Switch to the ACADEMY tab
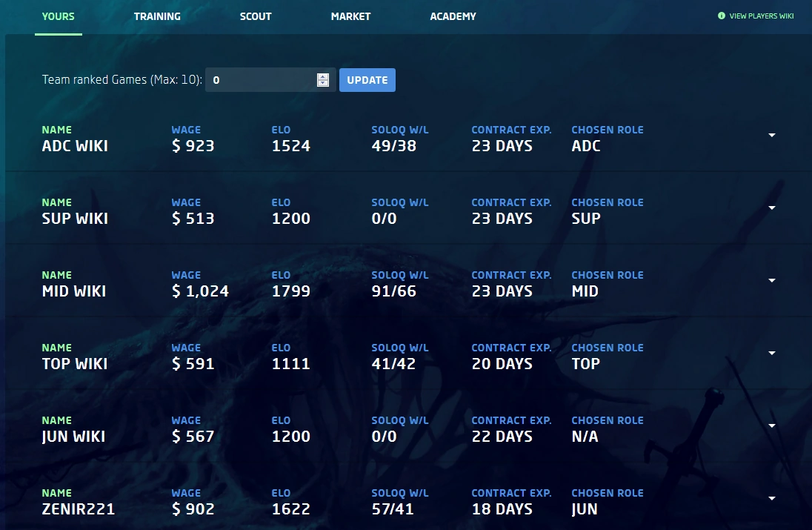This screenshot has width=812, height=530. pyautogui.click(x=453, y=16)
